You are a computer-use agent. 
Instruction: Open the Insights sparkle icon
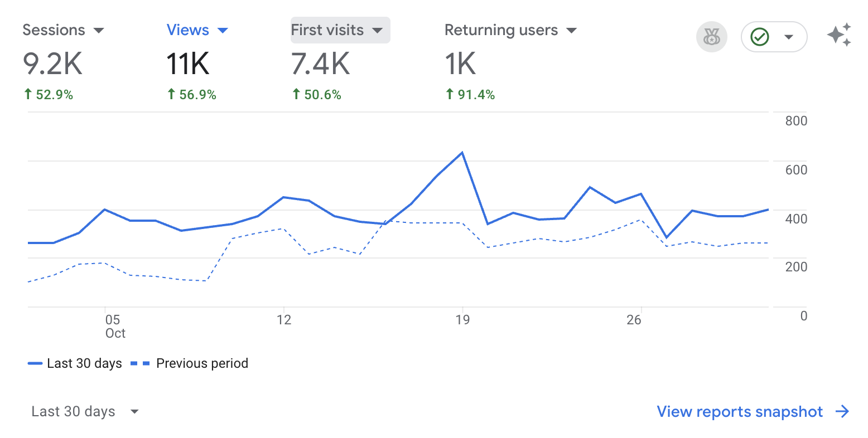coord(839,35)
